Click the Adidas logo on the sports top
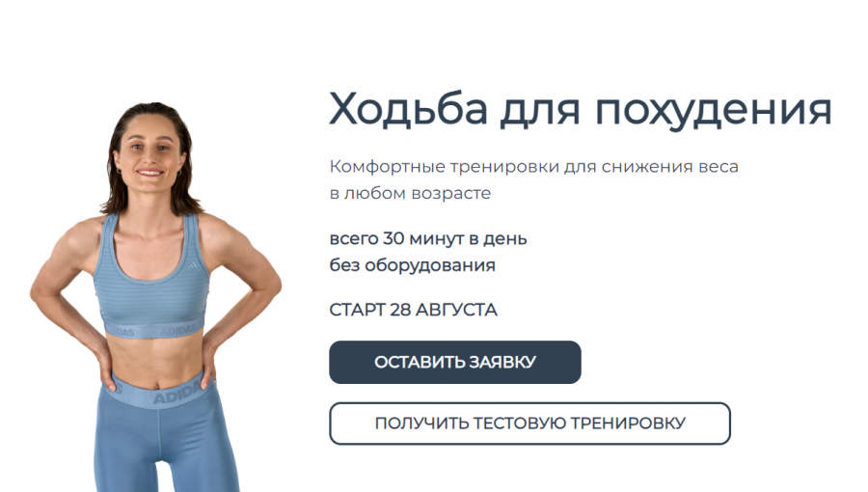Screen dimensions: 868x492 click(193, 267)
